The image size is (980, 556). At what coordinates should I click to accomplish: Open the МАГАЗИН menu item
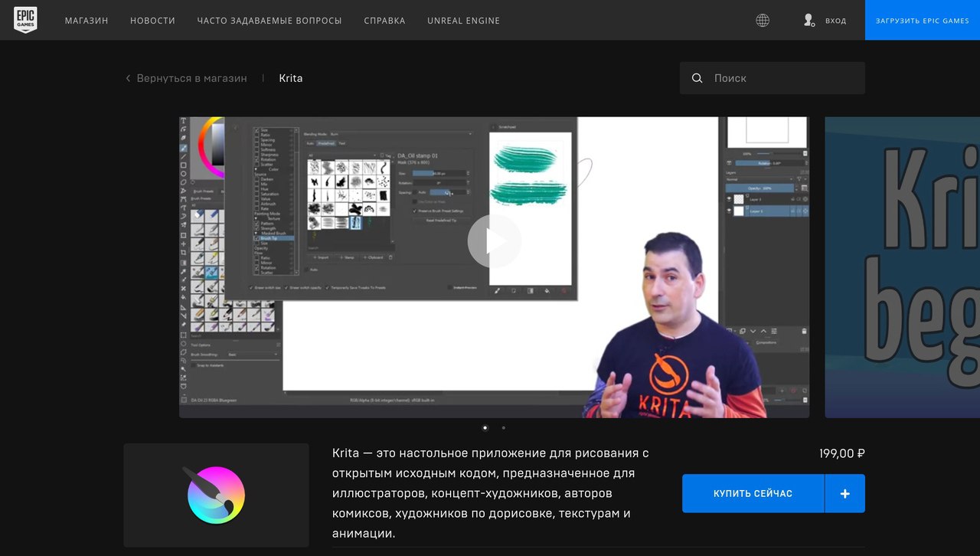pyautogui.click(x=87, y=21)
